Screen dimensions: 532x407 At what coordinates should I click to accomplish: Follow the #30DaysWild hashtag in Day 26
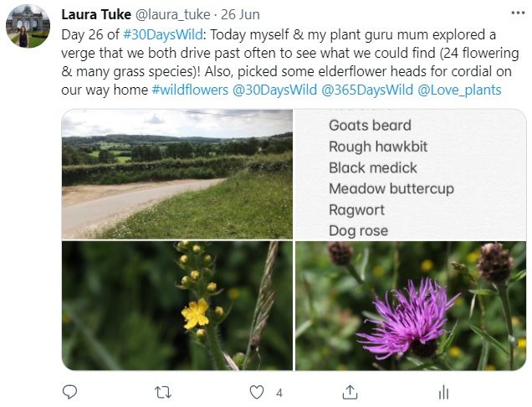(161, 34)
